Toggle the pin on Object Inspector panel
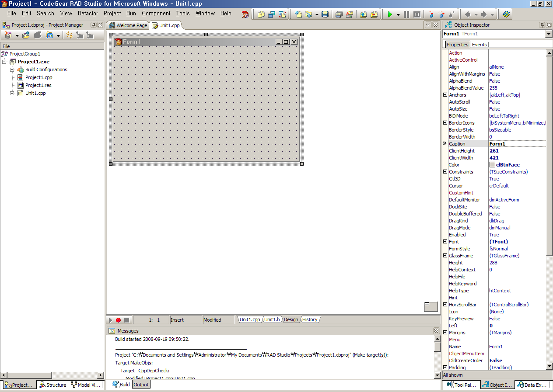The width and height of the screenshot is (553, 392). click(x=542, y=25)
